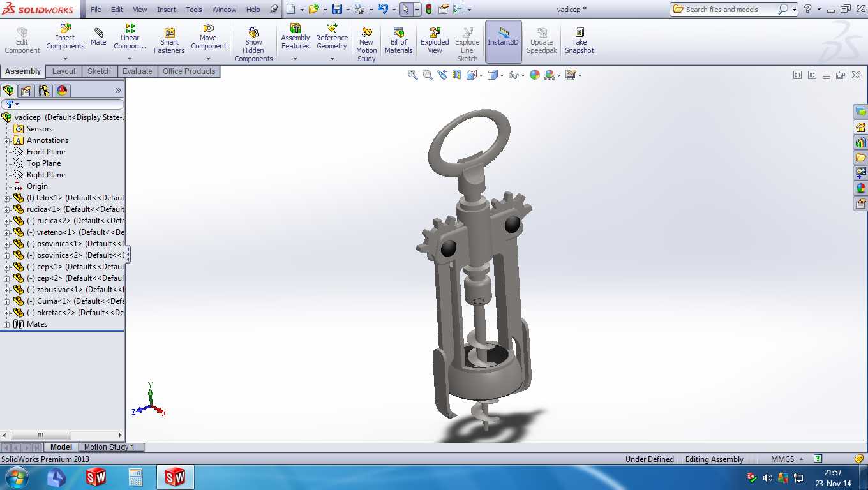
Task: Click the Zoom to Area icon
Action: point(428,75)
